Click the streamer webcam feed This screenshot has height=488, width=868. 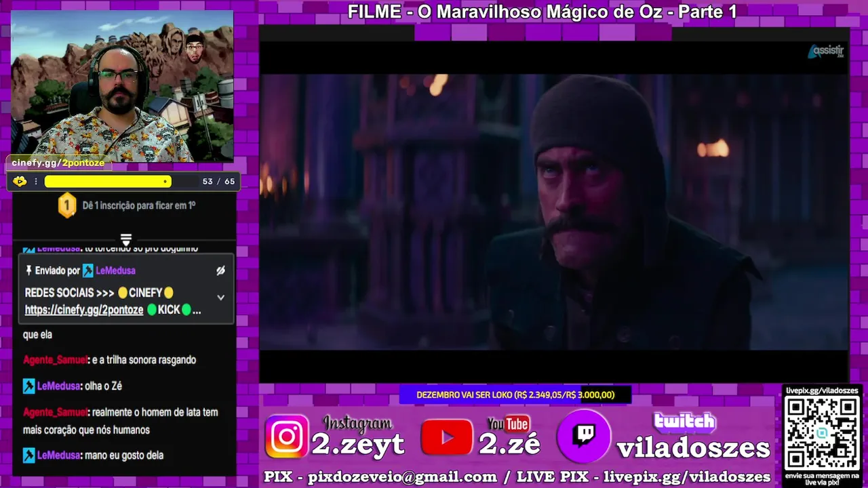[x=122, y=86]
